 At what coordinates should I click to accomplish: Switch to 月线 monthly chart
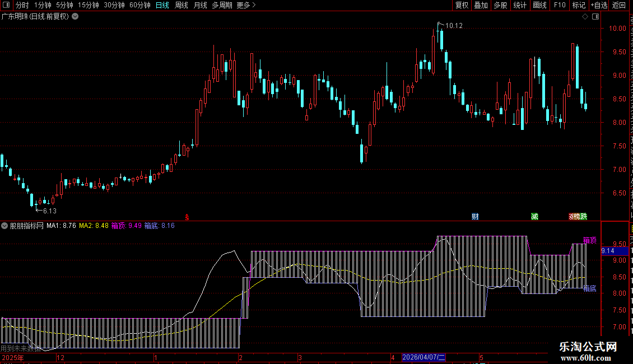200,5
